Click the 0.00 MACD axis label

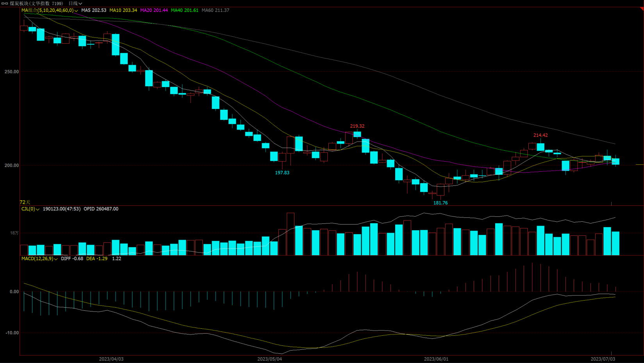pos(14,292)
